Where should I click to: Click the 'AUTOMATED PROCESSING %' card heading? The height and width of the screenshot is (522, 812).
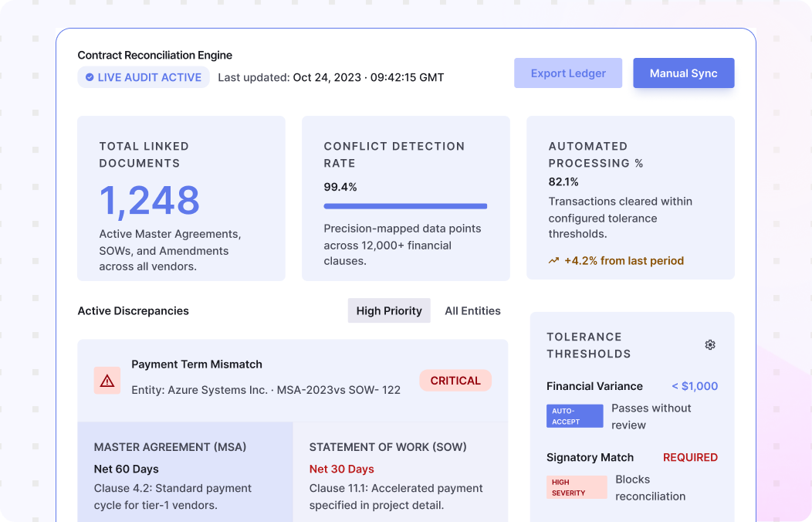pos(596,154)
